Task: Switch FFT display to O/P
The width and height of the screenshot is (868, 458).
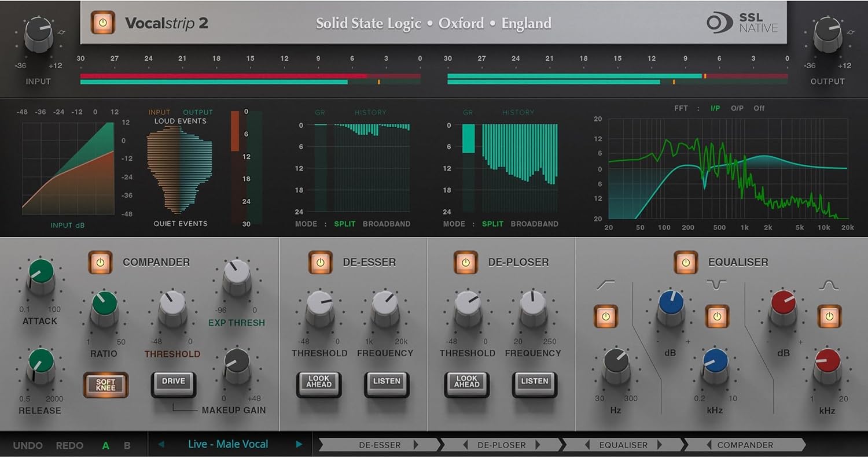Action: click(737, 108)
